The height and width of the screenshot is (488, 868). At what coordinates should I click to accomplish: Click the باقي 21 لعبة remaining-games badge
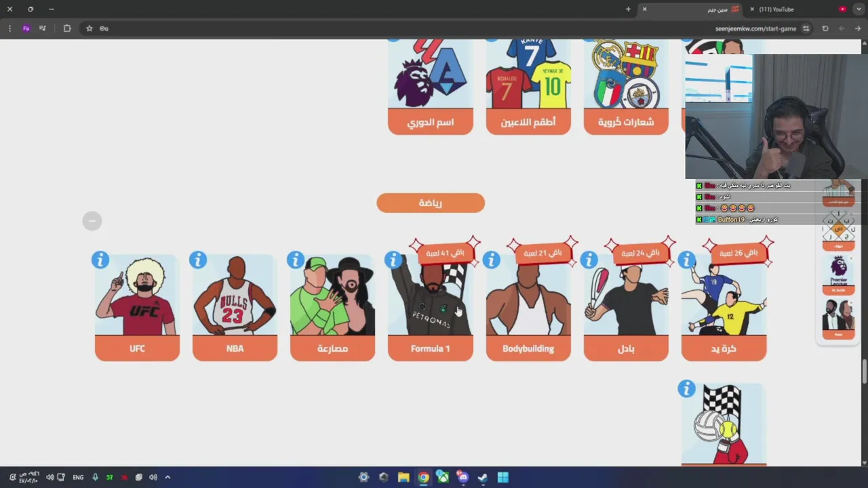click(542, 253)
